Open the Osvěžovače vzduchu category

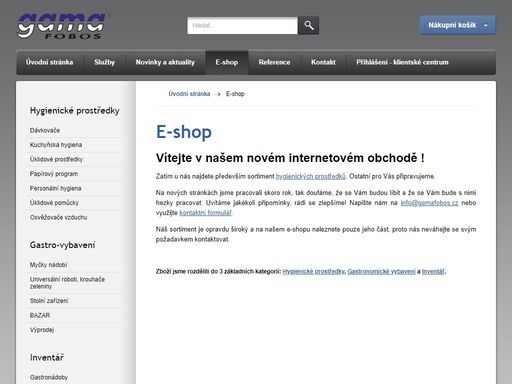59,217
